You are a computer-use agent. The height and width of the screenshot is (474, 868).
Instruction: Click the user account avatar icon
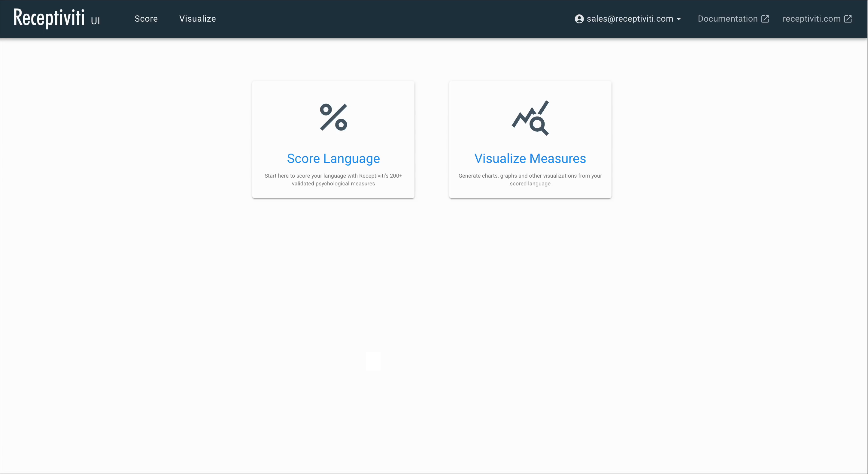point(579,19)
